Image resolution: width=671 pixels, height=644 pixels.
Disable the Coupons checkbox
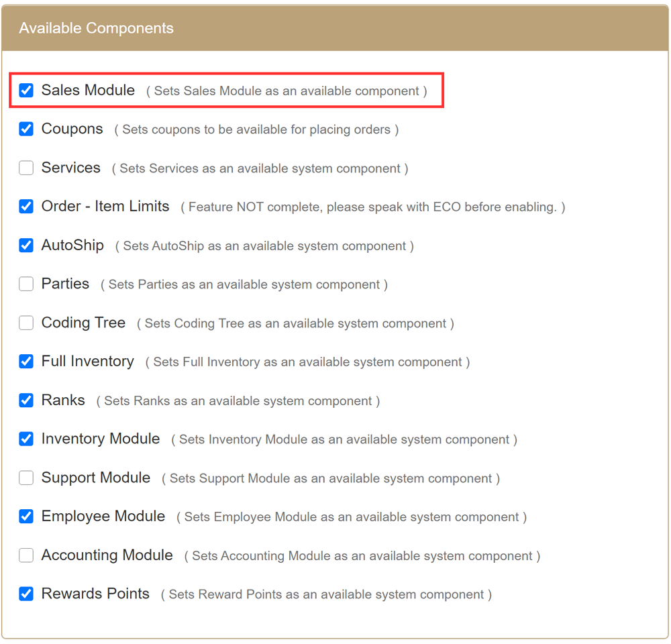click(x=26, y=129)
